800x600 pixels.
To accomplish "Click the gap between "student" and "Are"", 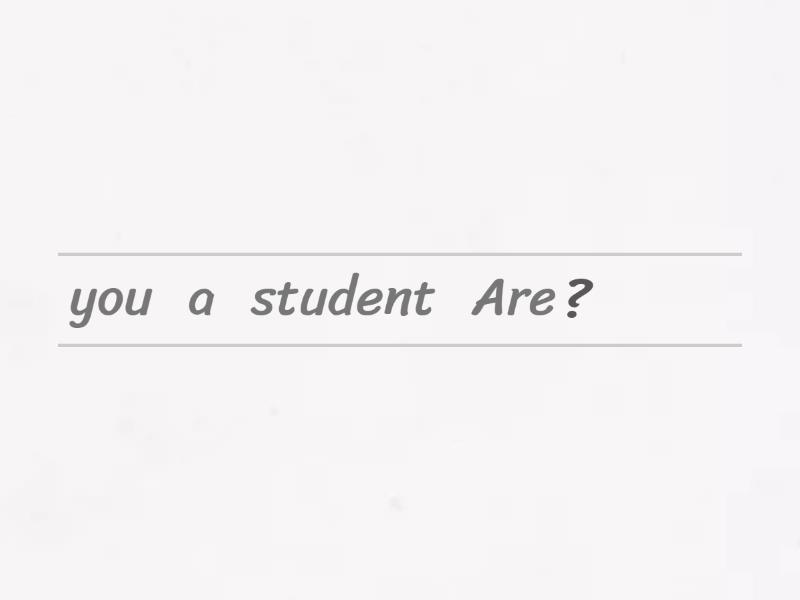I will (453, 300).
